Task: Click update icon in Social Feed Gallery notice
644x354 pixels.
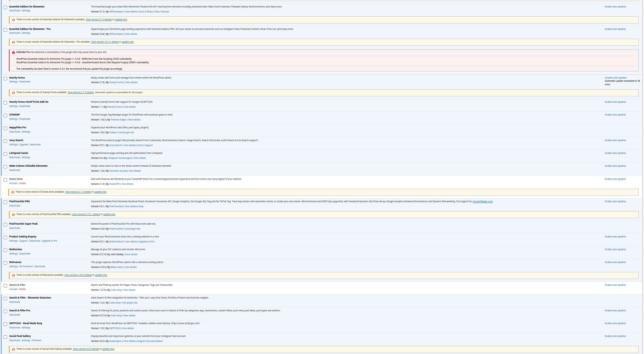Action: tap(14, 349)
